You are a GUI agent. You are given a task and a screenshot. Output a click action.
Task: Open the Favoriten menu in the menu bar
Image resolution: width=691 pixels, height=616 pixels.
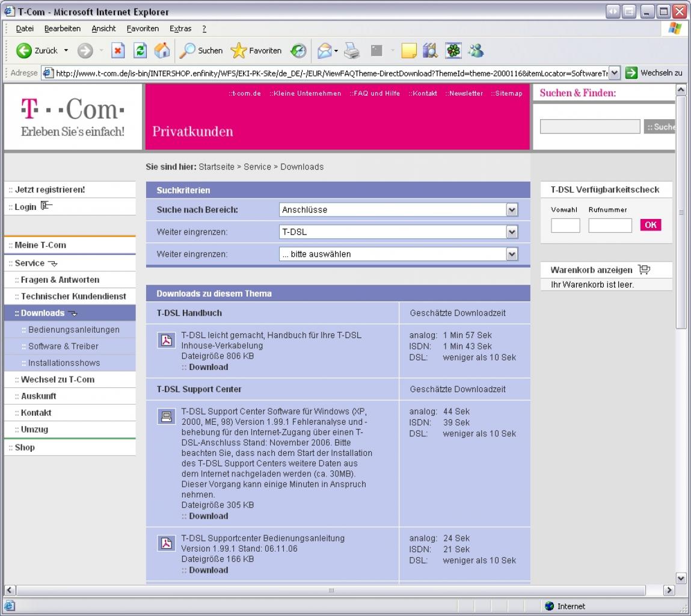(x=143, y=29)
